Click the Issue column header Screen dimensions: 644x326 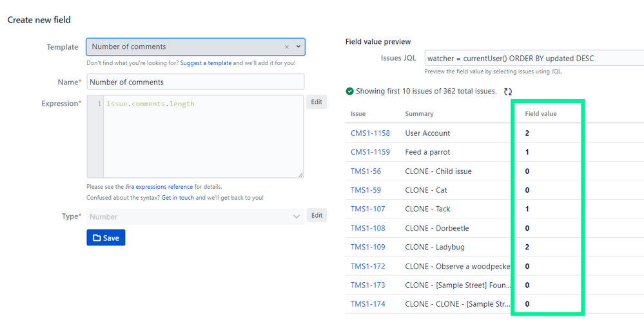pos(358,114)
